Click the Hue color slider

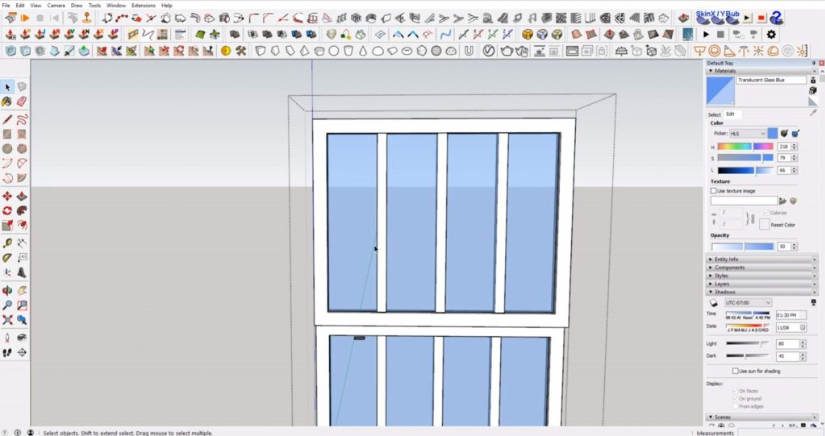745,147
